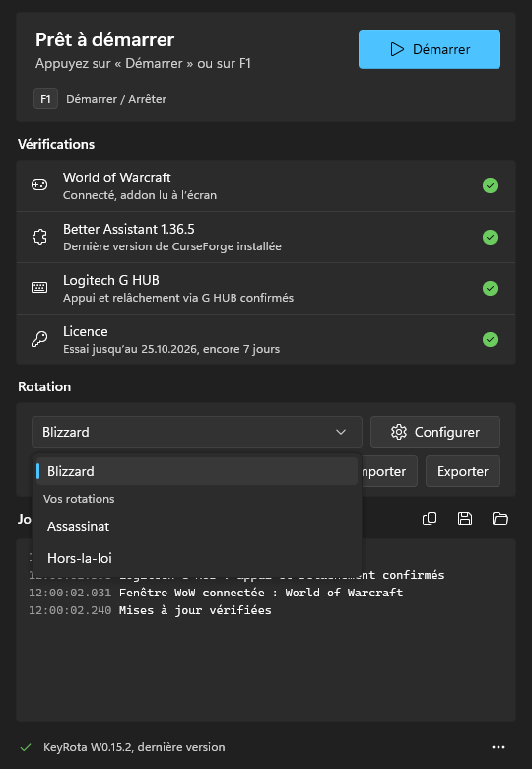Copy the log with the copy icon

tap(430, 519)
